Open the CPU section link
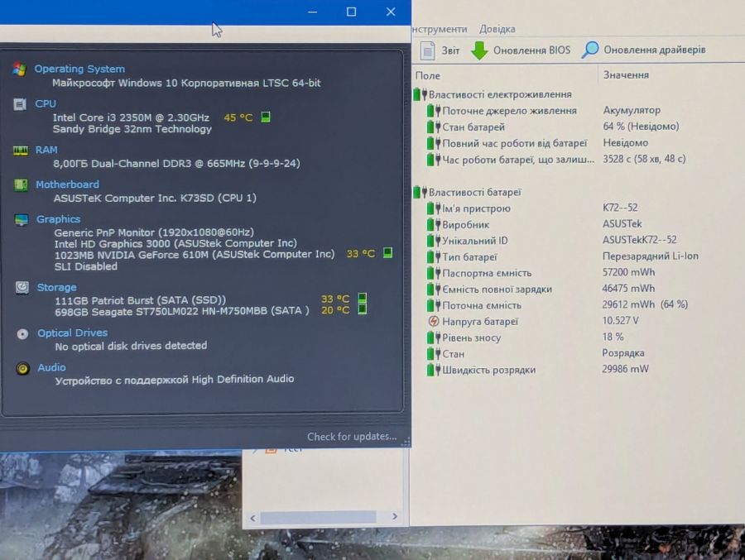The height and width of the screenshot is (560, 745). click(x=46, y=103)
